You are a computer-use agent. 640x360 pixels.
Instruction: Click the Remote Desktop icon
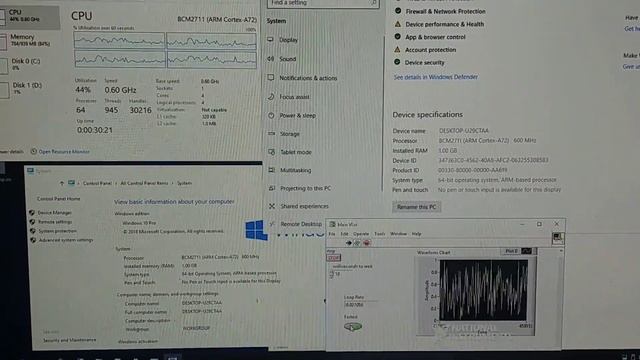coord(272,224)
